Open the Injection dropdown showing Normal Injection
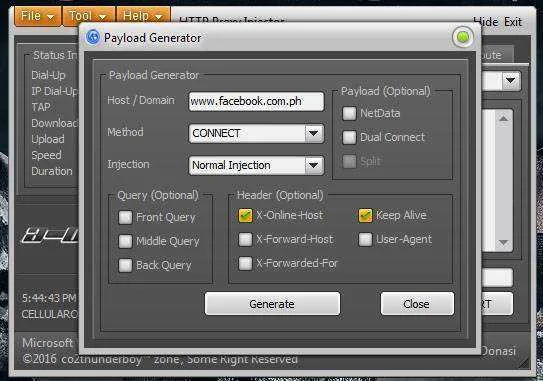 point(256,166)
